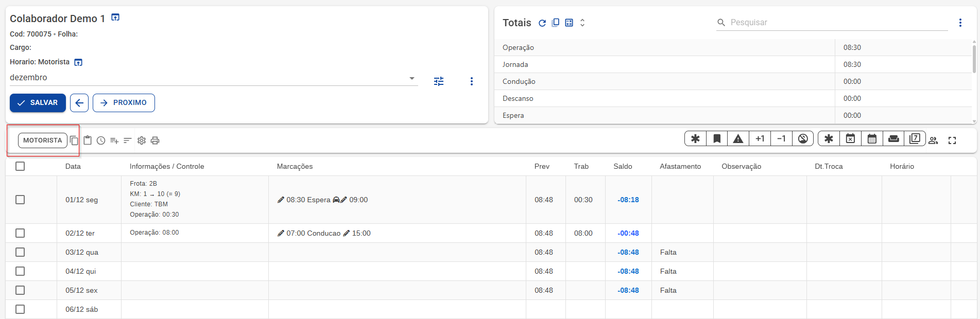The height and width of the screenshot is (319, 980).
Task: Click the −1 button
Action: [781, 138]
